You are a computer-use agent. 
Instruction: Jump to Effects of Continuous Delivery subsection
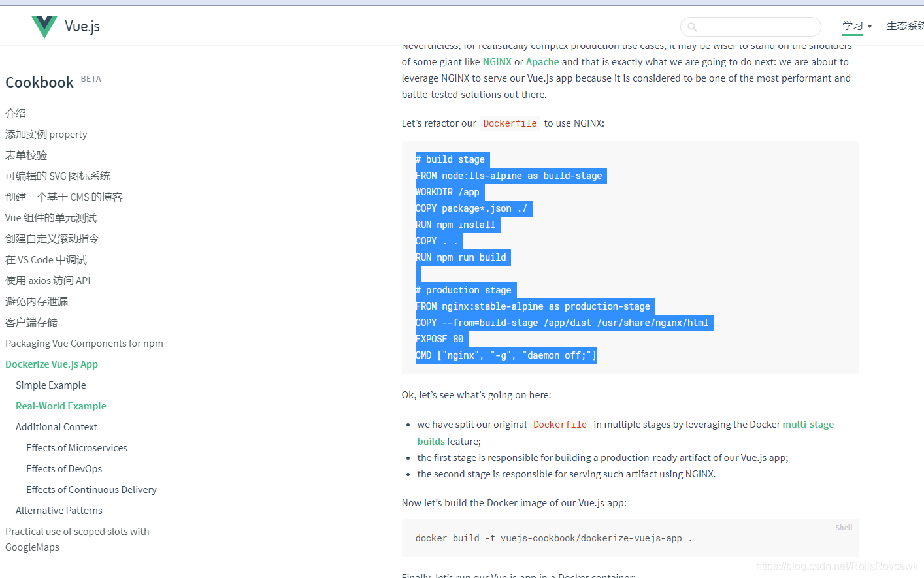91,490
